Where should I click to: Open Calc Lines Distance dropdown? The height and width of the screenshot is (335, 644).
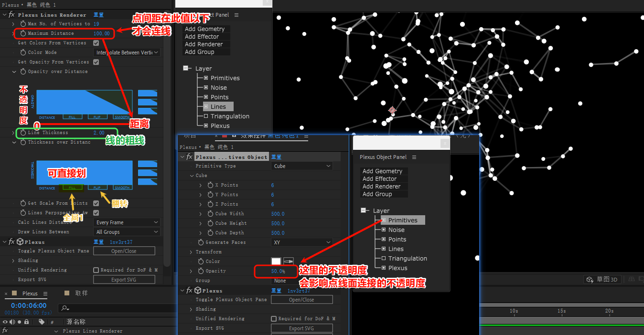tap(127, 222)
